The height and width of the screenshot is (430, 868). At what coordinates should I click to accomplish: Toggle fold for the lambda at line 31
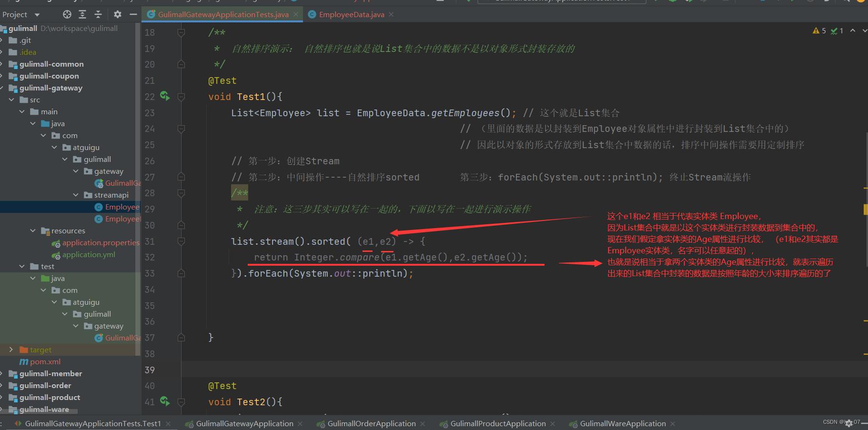point(181,241)
